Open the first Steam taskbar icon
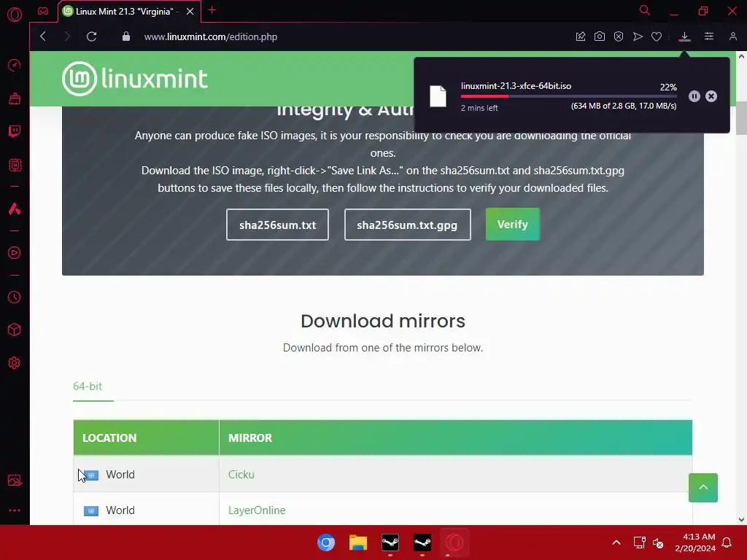 (x=390, y=542)
